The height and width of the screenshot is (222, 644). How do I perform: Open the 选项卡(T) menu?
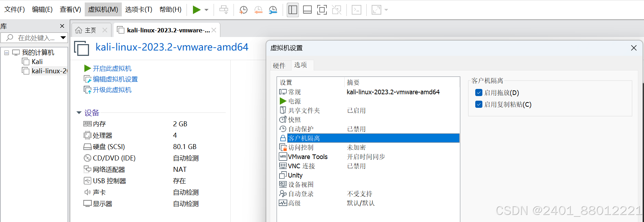pyautogui.click(x=139, y=10)
